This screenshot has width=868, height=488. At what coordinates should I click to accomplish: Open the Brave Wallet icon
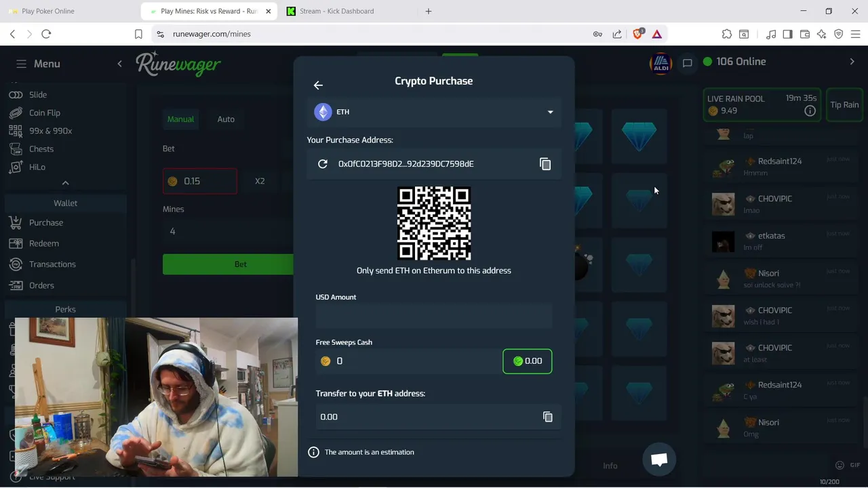point(805,34)
